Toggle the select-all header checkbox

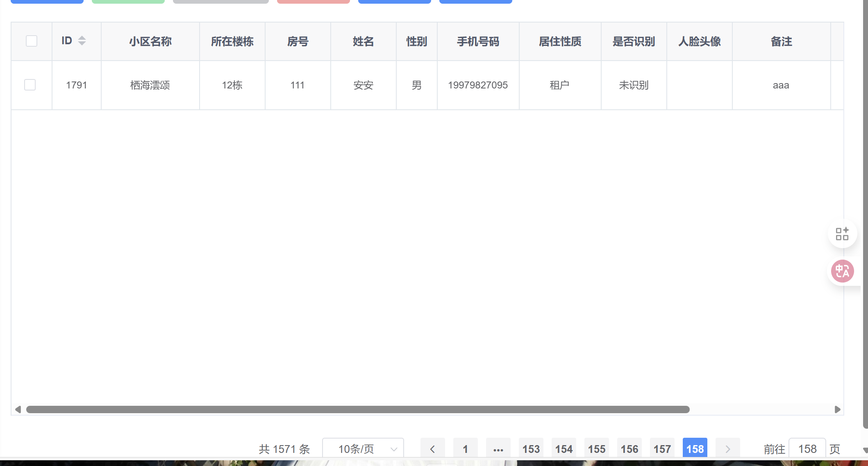(x=32, y=41)
